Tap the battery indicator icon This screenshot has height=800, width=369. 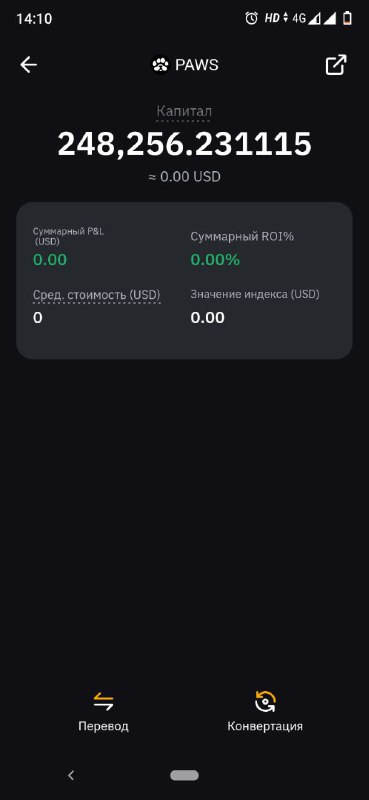click(x=348, y=19)
